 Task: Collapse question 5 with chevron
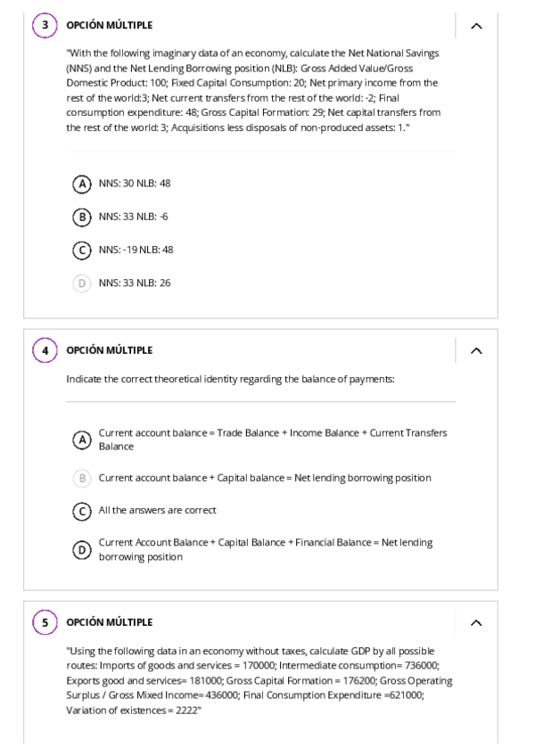[476, 622]
